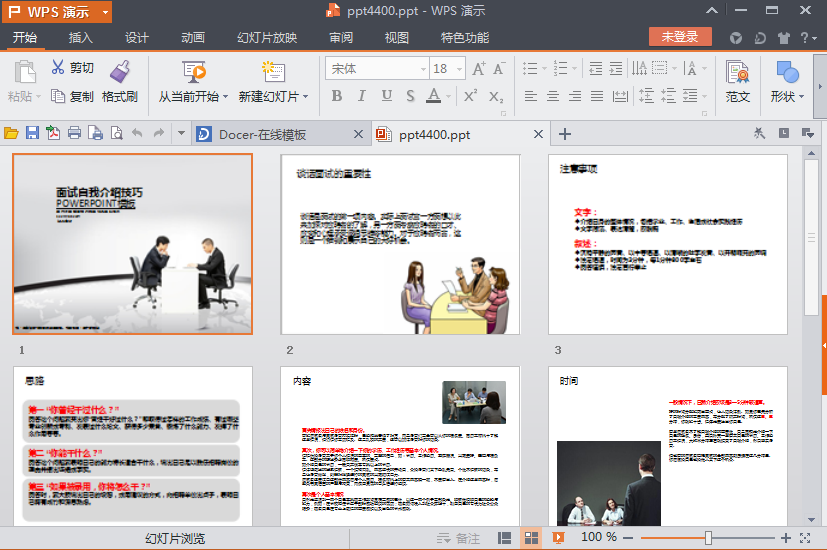The image size is (827, 550).
Task: Toggle italic formatting
Action: point(362,96)
